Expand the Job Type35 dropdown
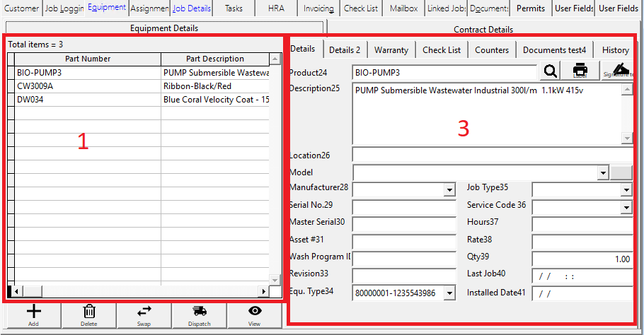Viewport: 644px width, 335px height. 626,189
